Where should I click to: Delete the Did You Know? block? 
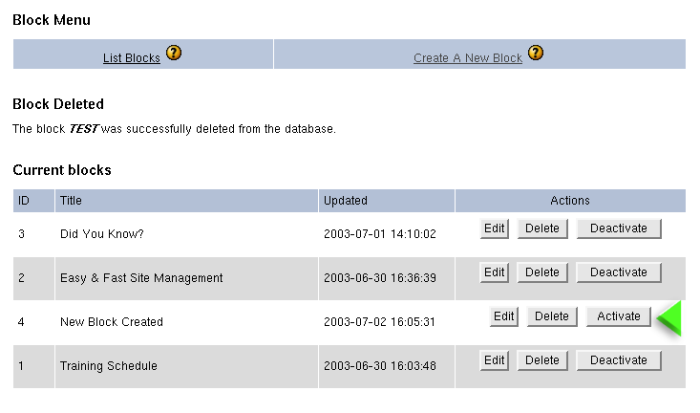[542, 228]
